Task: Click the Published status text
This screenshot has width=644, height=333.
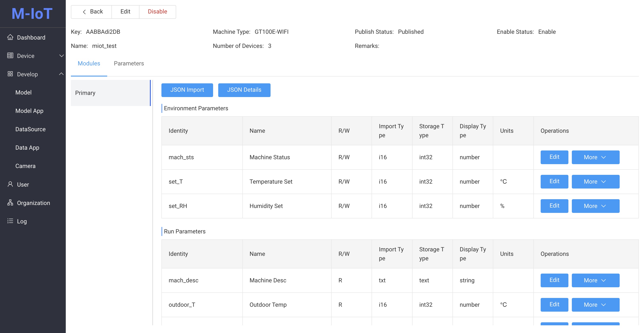Action: (x=411, y=32)
